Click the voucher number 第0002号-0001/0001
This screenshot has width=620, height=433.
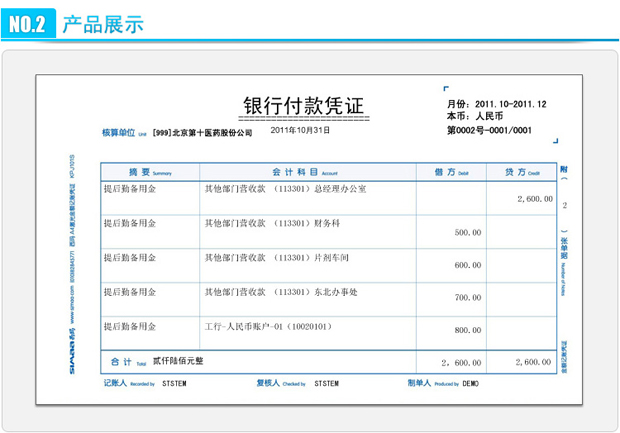[489, 130]
